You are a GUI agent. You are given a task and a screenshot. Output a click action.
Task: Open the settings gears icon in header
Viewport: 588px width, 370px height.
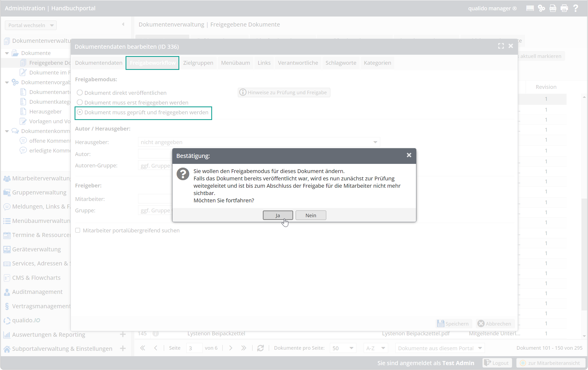[541, 8]
